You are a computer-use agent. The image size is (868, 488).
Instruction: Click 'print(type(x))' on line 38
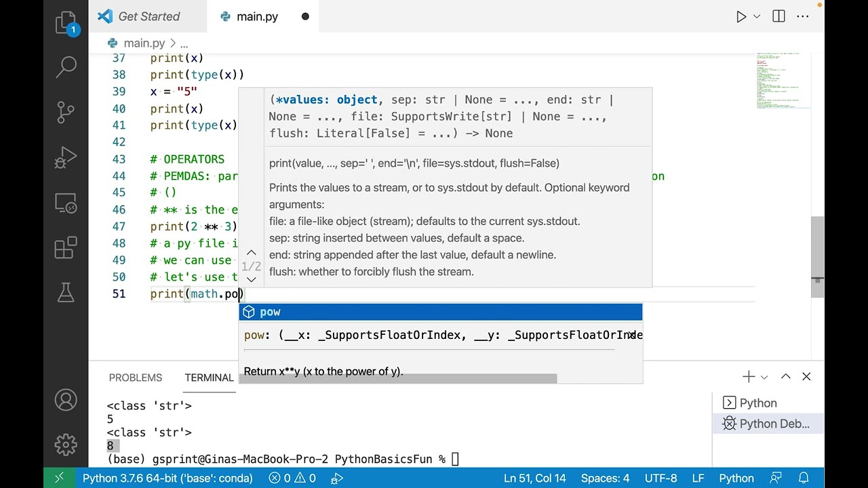(x=197, y=75)
